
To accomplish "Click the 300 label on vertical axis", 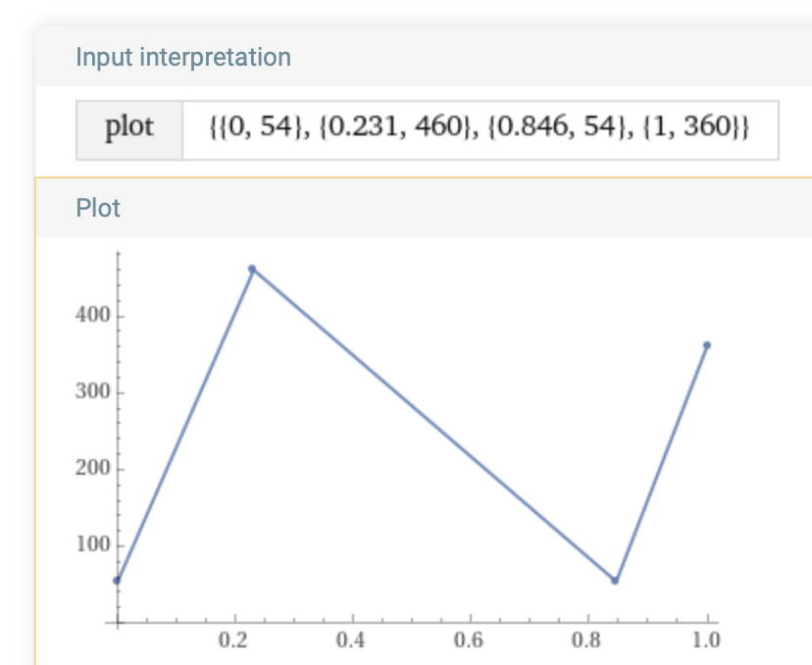I will tap(91, 393).
